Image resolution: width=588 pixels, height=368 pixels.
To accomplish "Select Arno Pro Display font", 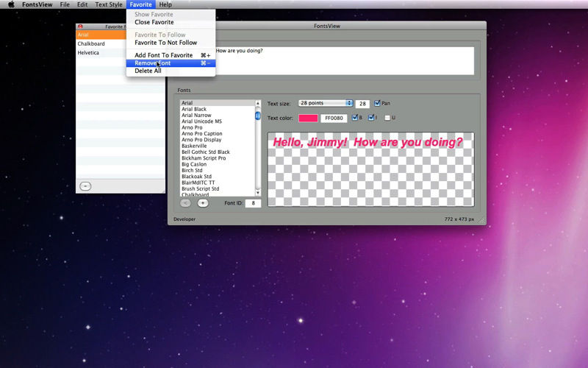I will click(x=218, y=140).
